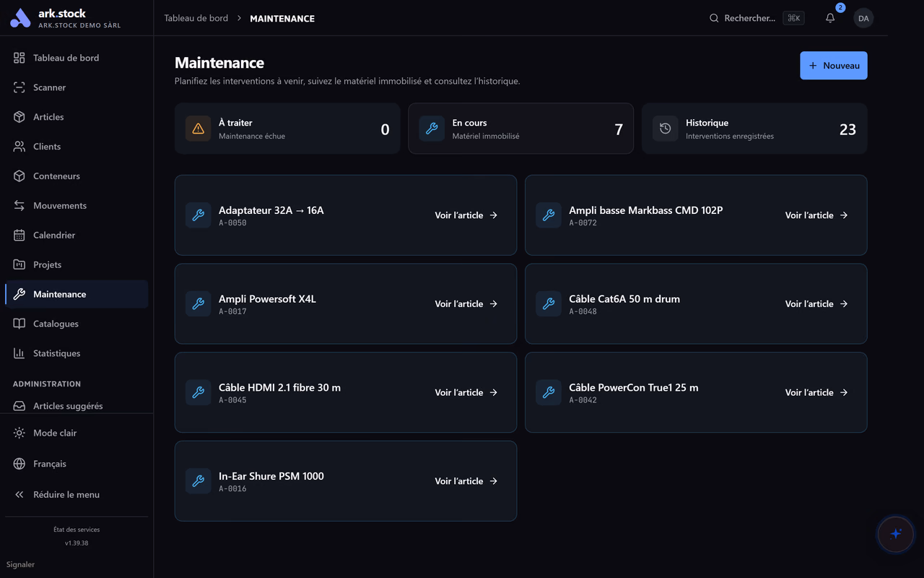The width and height of the screenshot is (924, 578).
Task: Click the Statistiques chart icon
Action: pos(19,354)
